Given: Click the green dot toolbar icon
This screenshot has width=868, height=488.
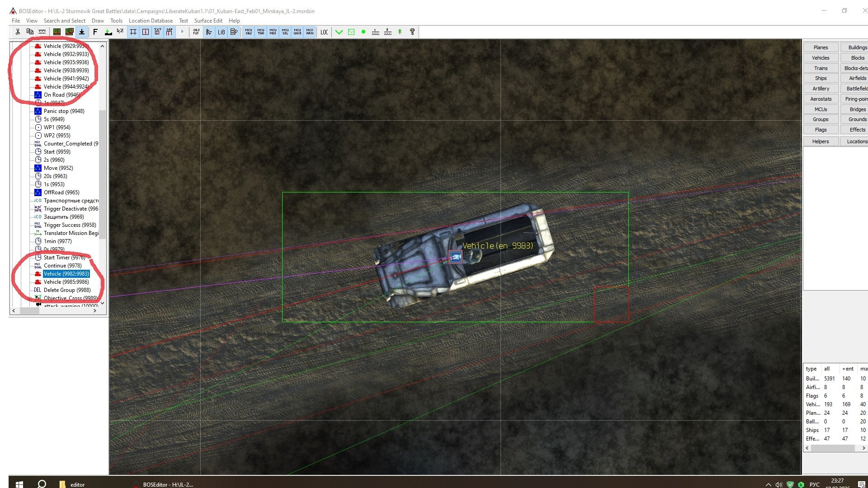Looking at the screenshot, I should pos(363,32).
